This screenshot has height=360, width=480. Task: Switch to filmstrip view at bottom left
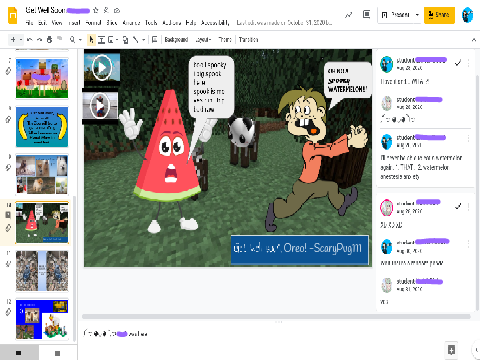[19, 353]
